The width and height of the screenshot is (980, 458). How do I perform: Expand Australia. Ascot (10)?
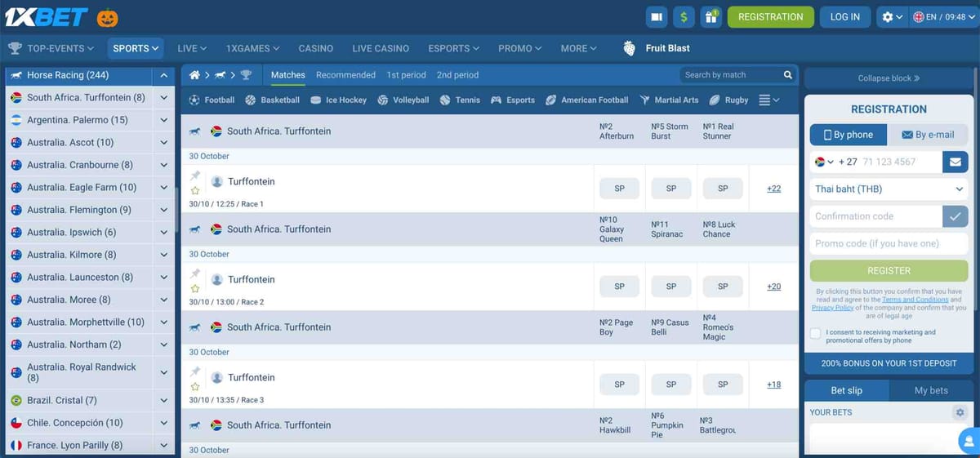point(164,142)
